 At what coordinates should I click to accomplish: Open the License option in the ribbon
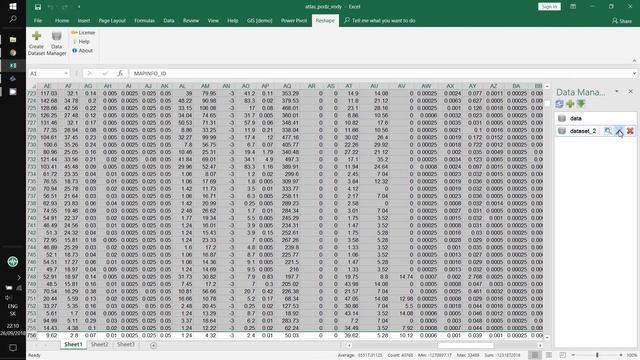pos(83,33)
